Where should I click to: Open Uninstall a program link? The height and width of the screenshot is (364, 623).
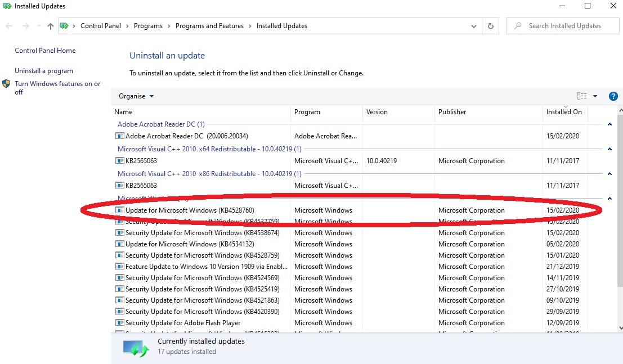point(44,71)
